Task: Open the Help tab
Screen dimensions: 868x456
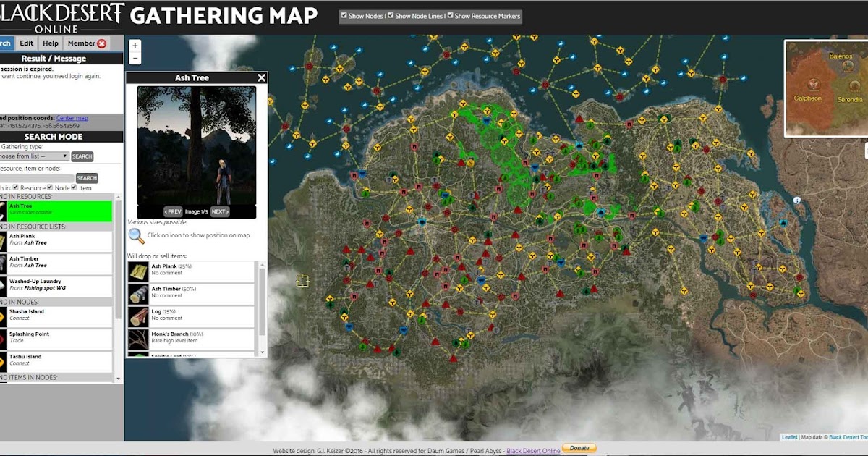Action: (x=50, y=43)
